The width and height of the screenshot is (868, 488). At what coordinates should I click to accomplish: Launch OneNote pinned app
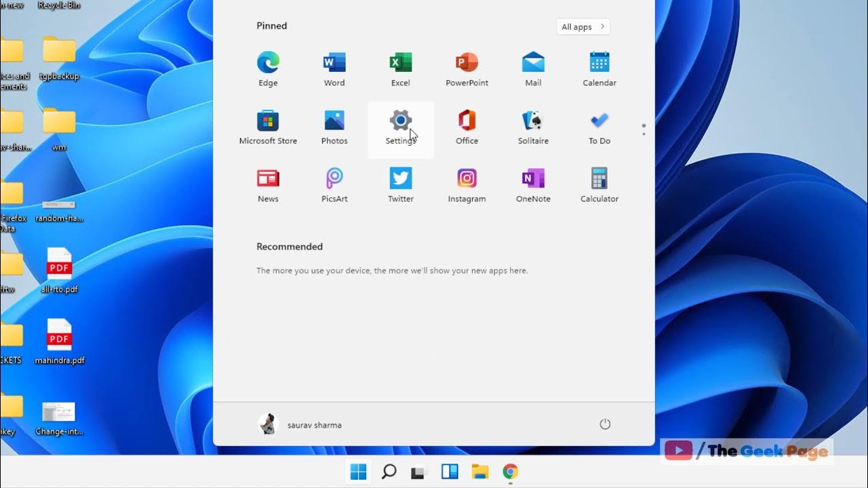[x=533, y=186]
